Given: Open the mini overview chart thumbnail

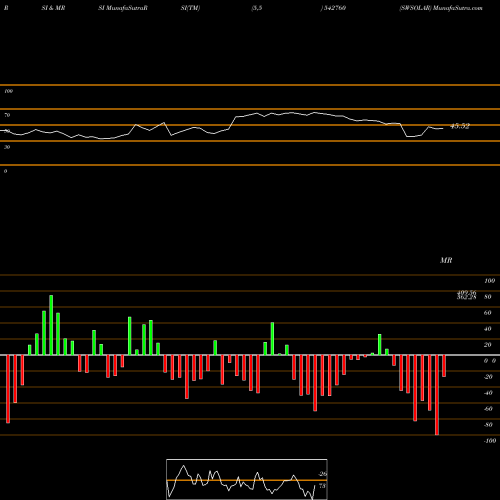Looking at the screenshot, I should [247, 479].
